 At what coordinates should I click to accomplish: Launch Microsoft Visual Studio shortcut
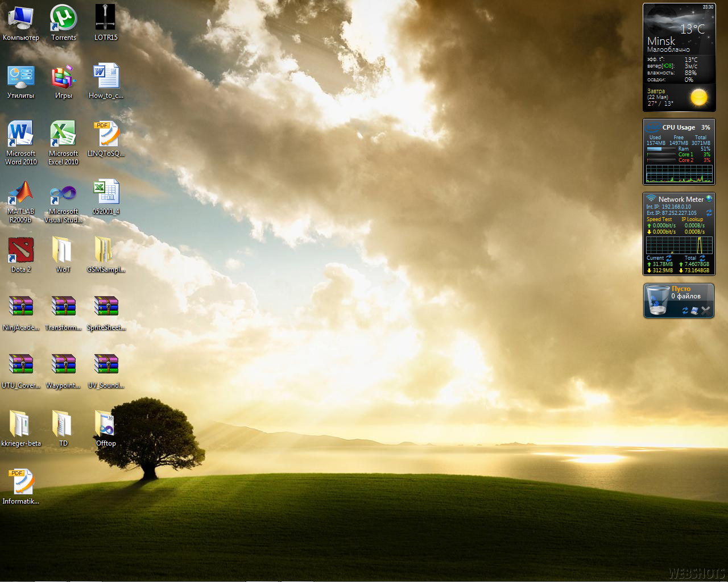coord(63,193)
